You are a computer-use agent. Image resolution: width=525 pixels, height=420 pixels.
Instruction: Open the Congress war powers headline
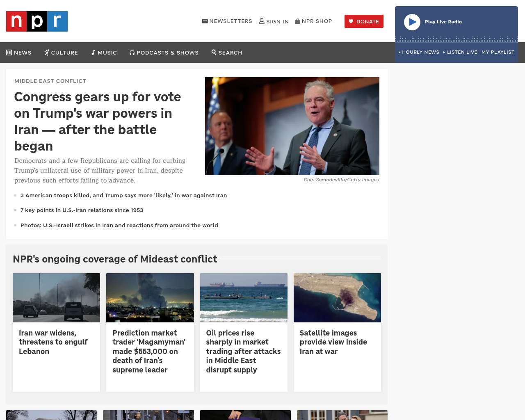pyautogui.click(x=98, y=121)
